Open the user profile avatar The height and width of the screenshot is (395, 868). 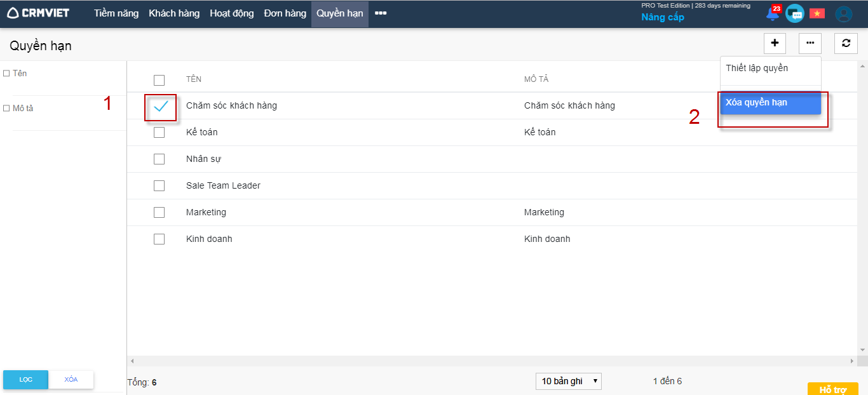pyautogui.click(x=843, y=14)
